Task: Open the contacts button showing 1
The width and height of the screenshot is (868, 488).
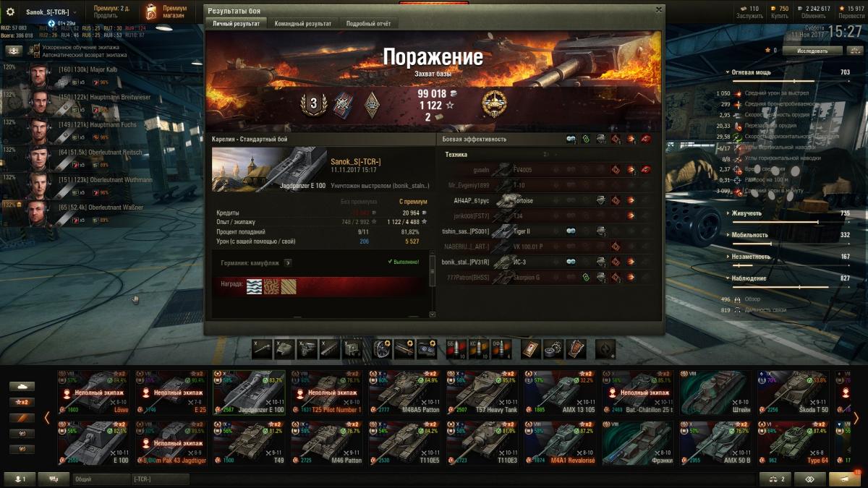Action: pos(20,479)
